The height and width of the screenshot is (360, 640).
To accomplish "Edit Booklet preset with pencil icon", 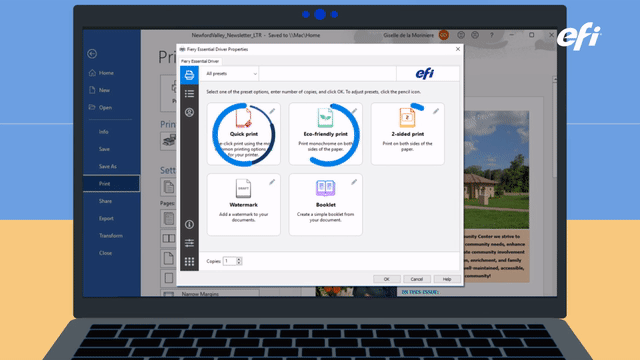I will click(x=354, y=182).
